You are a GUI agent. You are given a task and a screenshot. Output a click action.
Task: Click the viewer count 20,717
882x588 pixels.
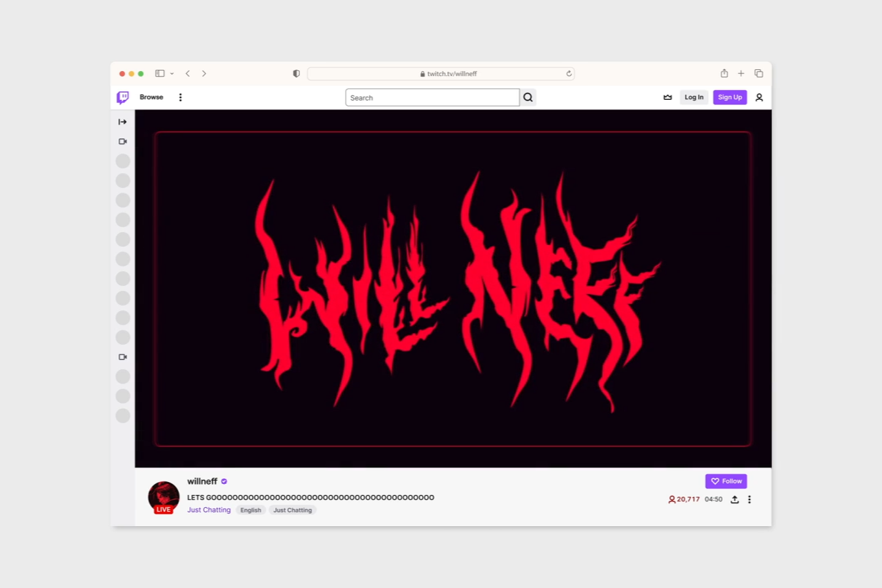tap(684, 499)
